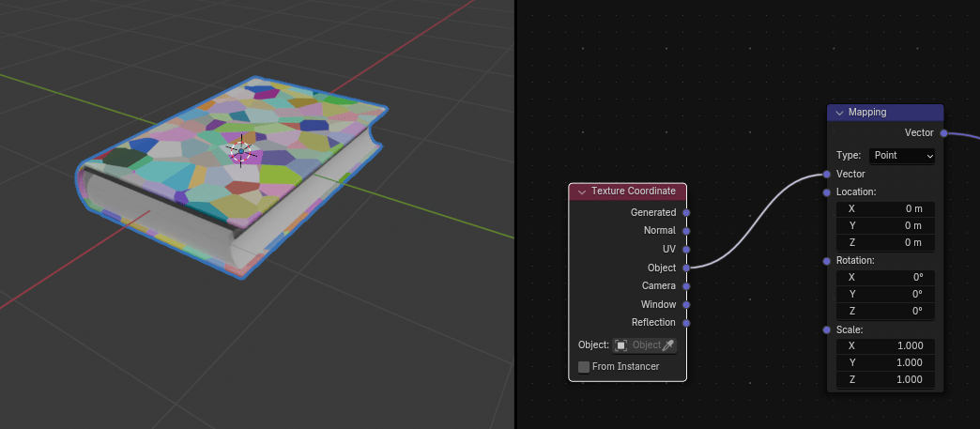Image resolution: width=980 pixels, height=429 pixels.
Task: Click the Mapping Scale input socket
Action: [827, 330]
